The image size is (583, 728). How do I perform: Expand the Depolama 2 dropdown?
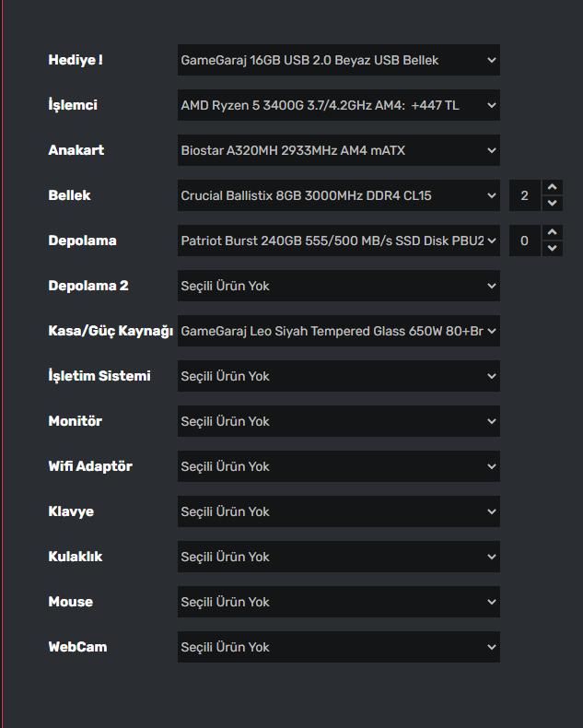tap(338, 286)
